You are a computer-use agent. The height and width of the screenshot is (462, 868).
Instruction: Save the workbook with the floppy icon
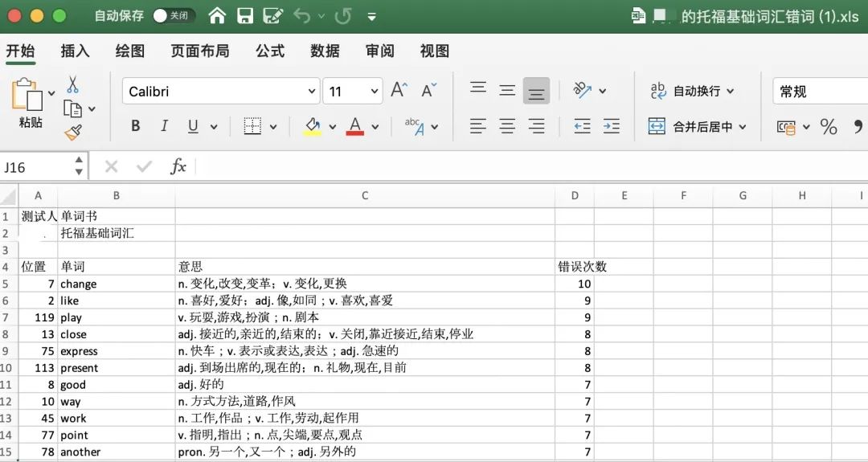pyautogui.click(x=245, y=15)
